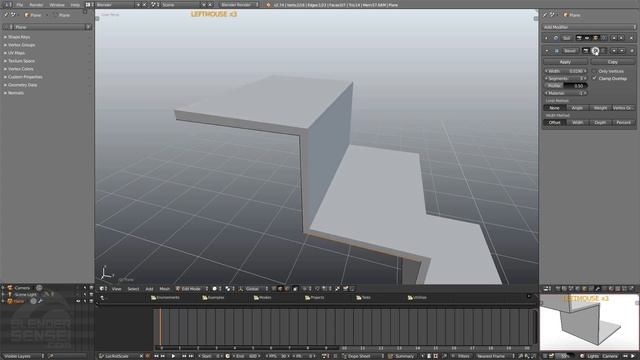Select None limit method
Screen dimensions: 640x360
click(x=554, y=108)
